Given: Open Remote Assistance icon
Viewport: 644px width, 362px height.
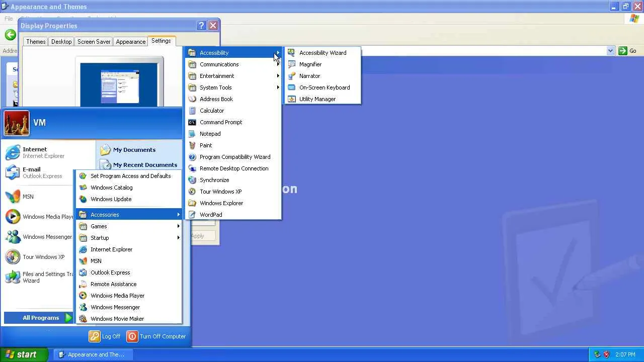Looking at the screenshot, I should pyautogui.click(x=83, y=284).
